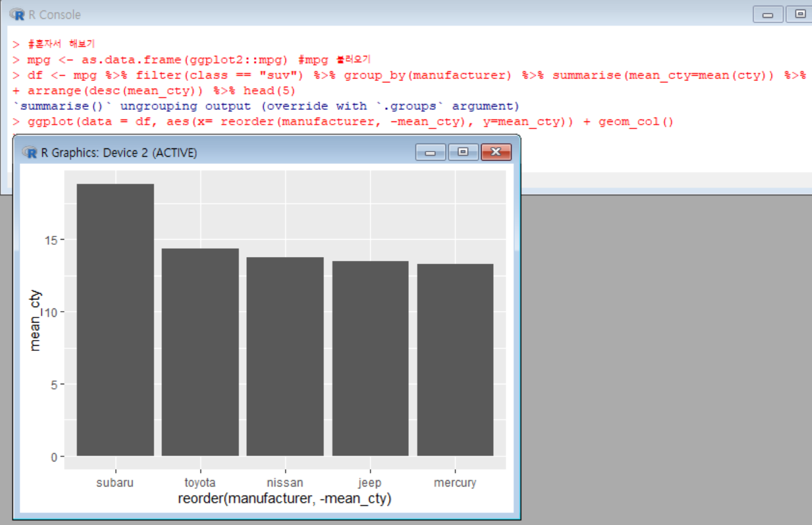
Task: Click the '#혼자서 해보기' comment line in the console
Action: click(53, 44)
